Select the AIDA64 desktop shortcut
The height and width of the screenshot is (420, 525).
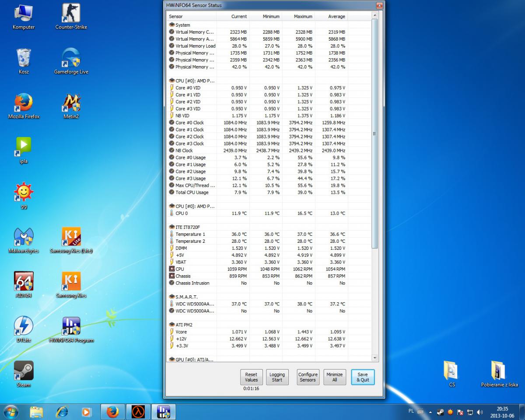tap(24, 285)
